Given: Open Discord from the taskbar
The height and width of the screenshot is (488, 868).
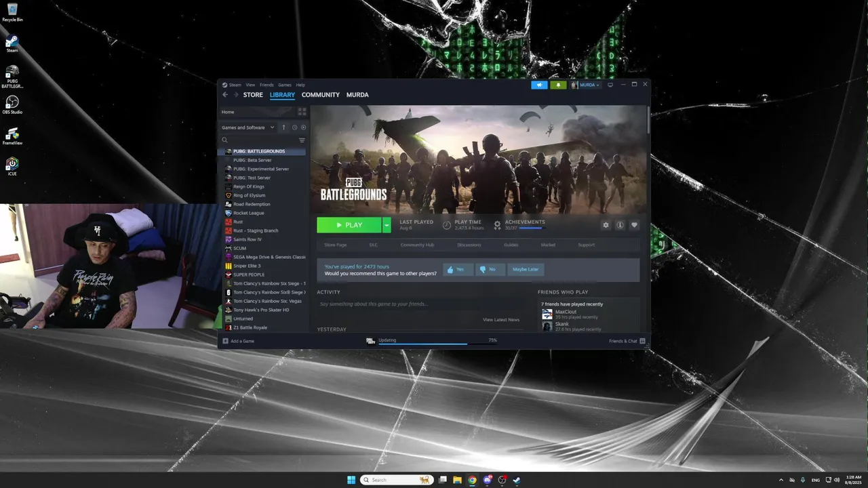Looking at the screenshot, I should (x=487, y=480).
